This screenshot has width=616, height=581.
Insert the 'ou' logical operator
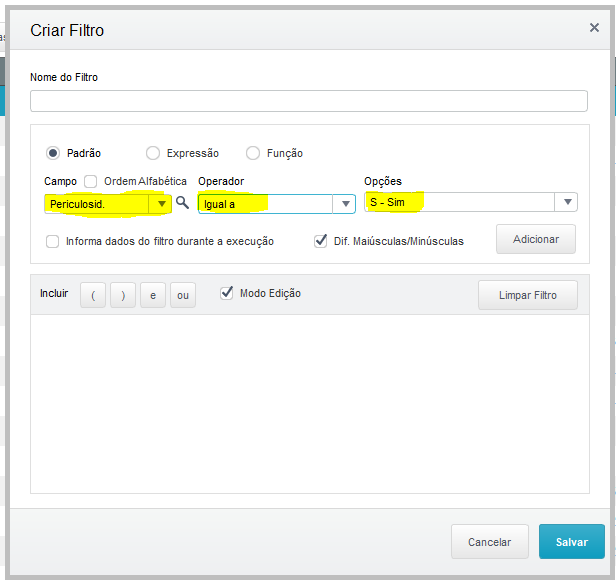click(x=183, y=295)
